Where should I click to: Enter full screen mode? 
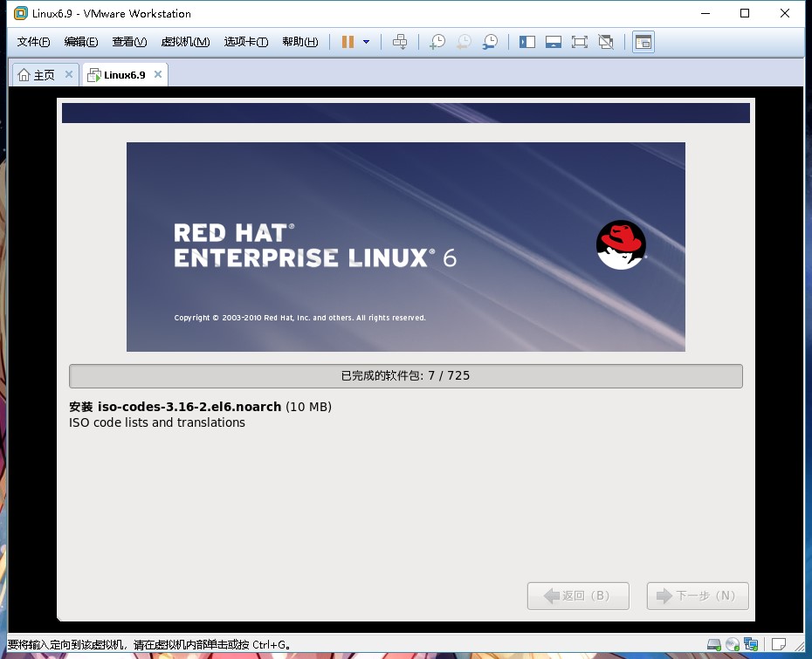580,42
